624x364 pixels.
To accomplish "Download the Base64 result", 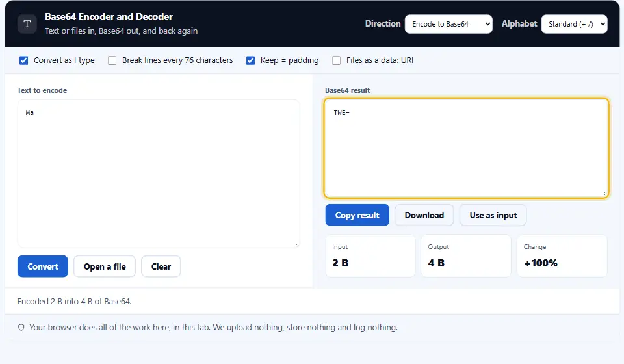I will pos(424,215).
